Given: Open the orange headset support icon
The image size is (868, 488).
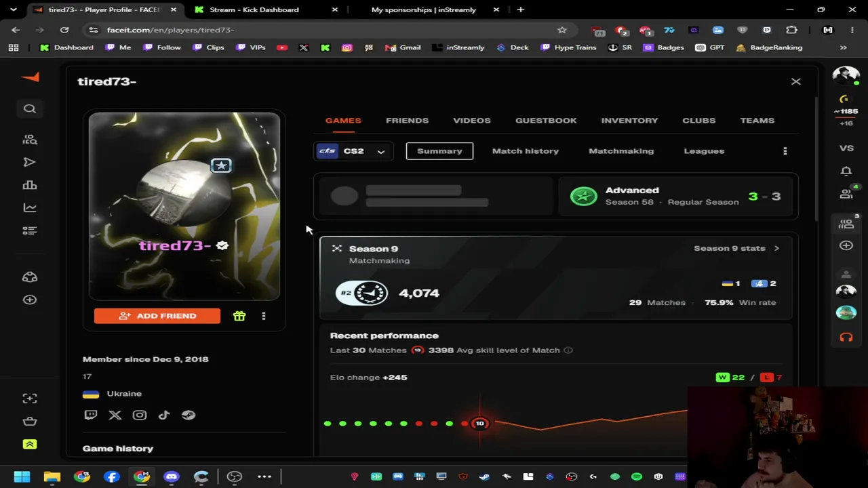Looking at the screenshot, I should 846,337.
